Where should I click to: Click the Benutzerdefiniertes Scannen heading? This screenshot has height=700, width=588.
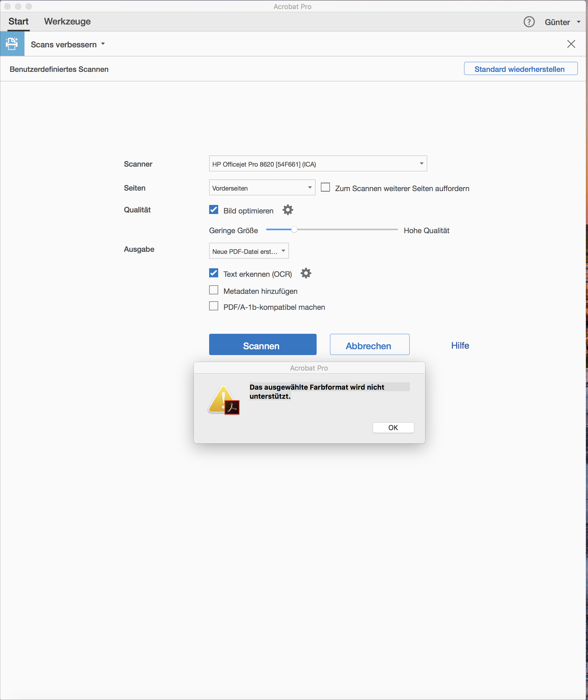pos(59,69)
